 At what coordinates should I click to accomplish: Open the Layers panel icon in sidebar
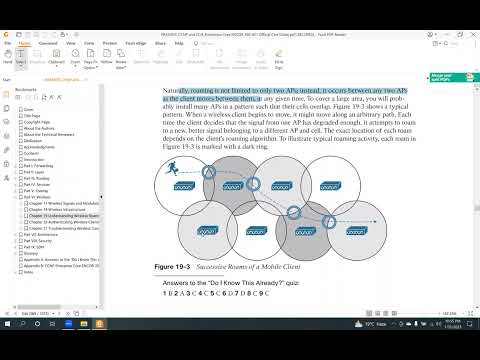[x=6, y=122]
